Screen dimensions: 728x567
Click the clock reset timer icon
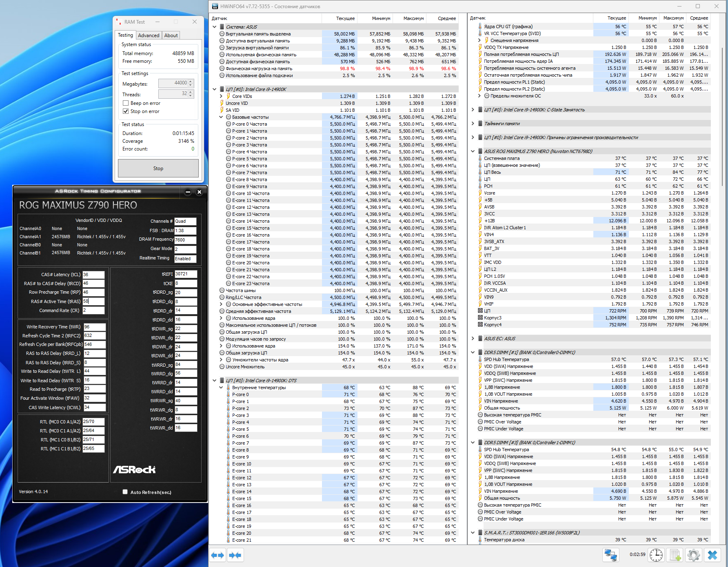pyautogui.click(x=656, y=555)
